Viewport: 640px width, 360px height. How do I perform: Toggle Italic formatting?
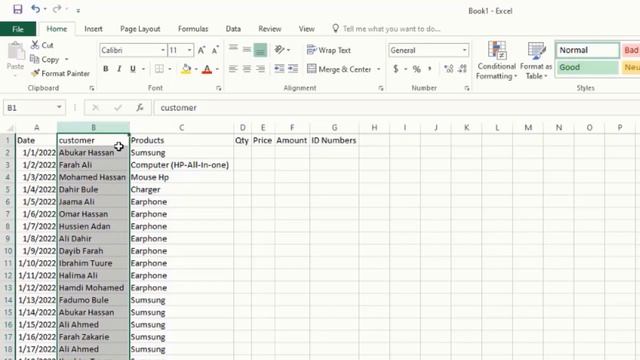119,69
